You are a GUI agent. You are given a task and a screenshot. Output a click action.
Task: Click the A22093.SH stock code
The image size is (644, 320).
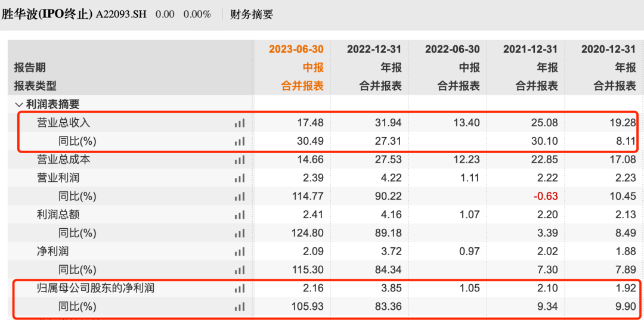[122, 14]
